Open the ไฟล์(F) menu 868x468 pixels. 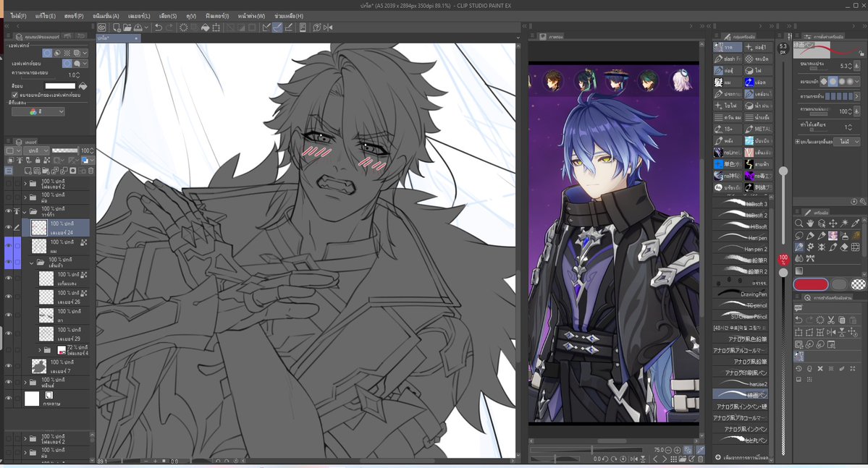(18, 16)
